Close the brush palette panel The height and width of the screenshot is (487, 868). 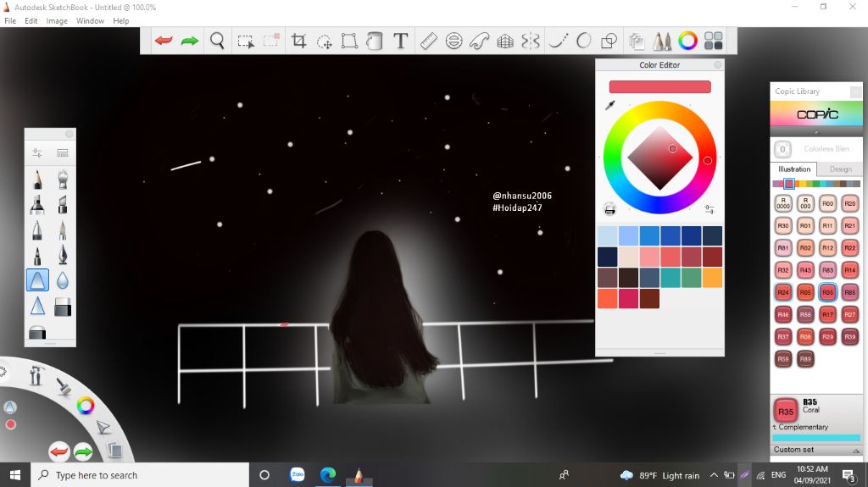69,134
